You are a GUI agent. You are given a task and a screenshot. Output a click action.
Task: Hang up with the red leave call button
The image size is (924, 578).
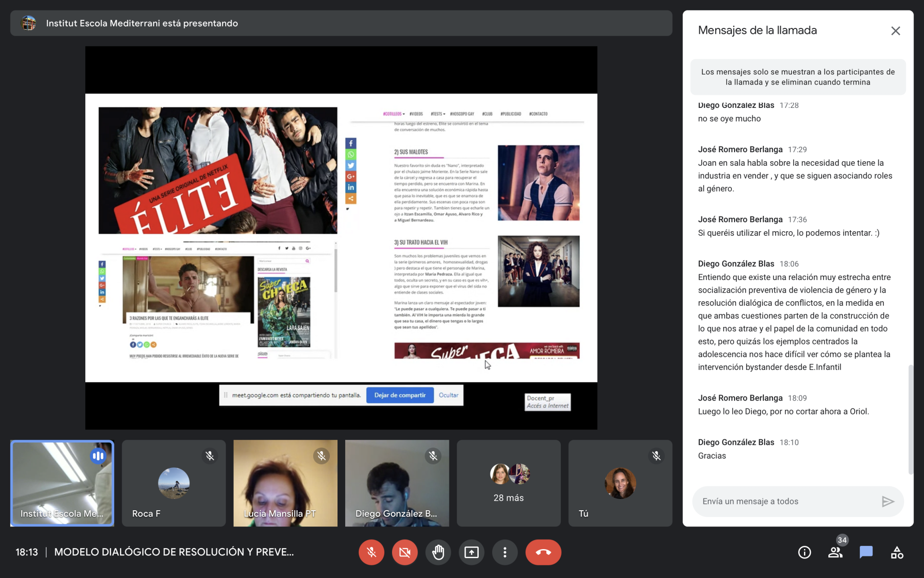[x=543, y=552]
